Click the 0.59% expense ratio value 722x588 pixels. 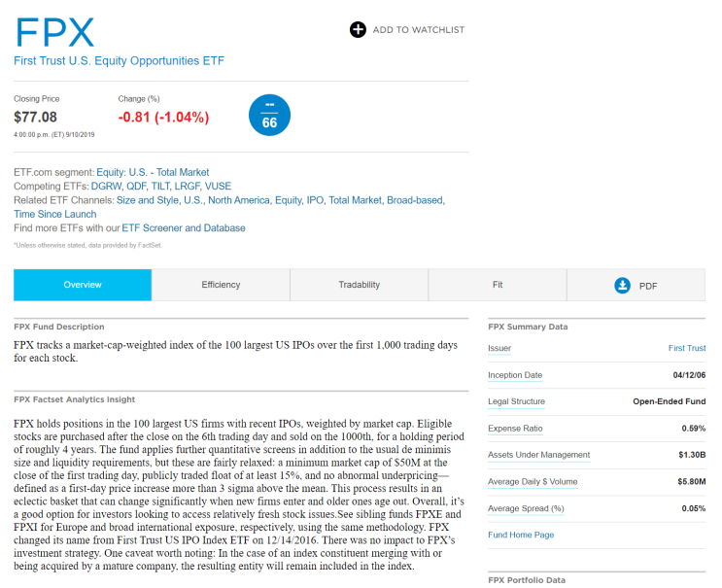click(x=694, y=429)
